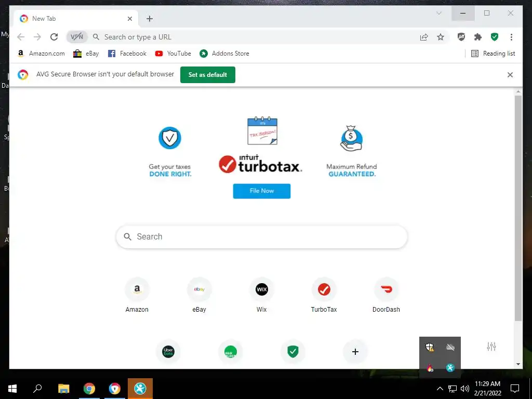Open the volume speaker tray icon
Viewport: 532px width, 399px height.
tap(465, 389)
